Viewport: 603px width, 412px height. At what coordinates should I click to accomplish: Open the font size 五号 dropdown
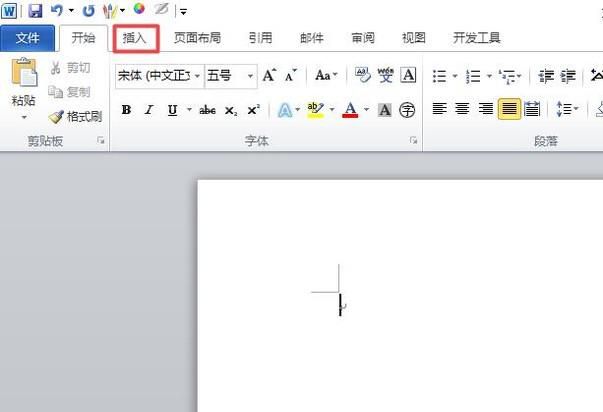[250, 76]
